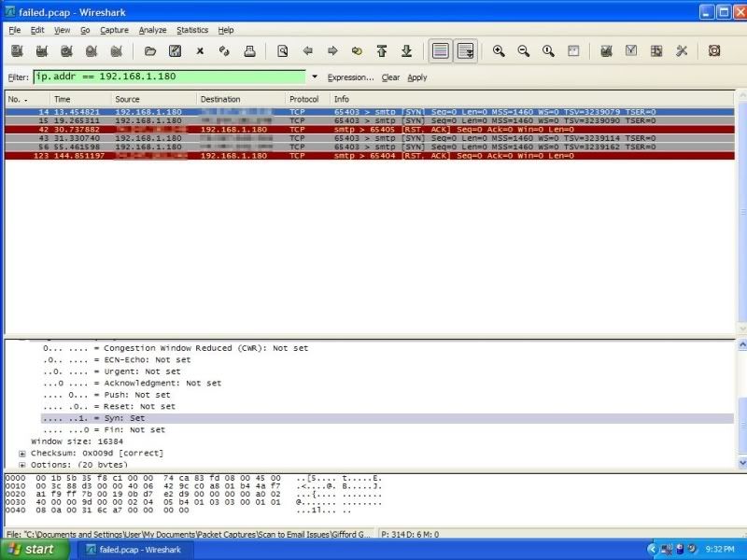747x560 pixels.
Task: Select packet number 14 row
Action: pyautogui.click(x=370, y=112)
